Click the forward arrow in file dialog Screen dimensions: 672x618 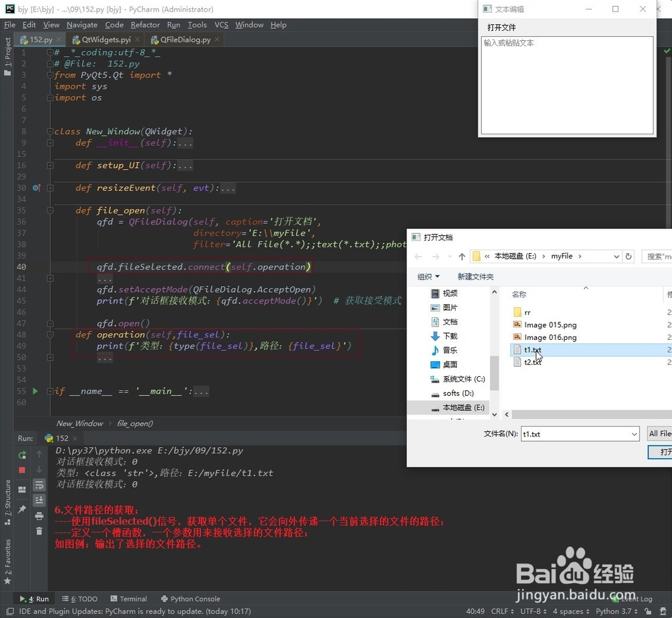tap(435, 257)
